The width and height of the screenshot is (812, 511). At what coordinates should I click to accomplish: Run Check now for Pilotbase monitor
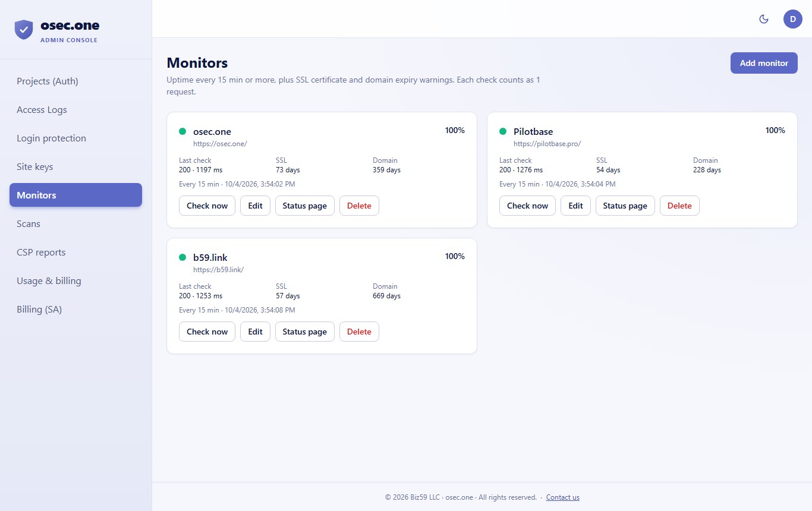[x=527, y=206]
